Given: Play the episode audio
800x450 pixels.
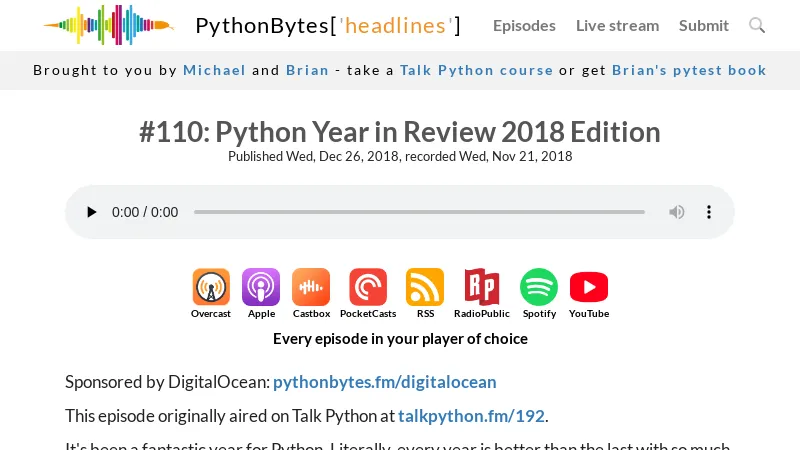Looking at the screenshot, I should point(92,212).
